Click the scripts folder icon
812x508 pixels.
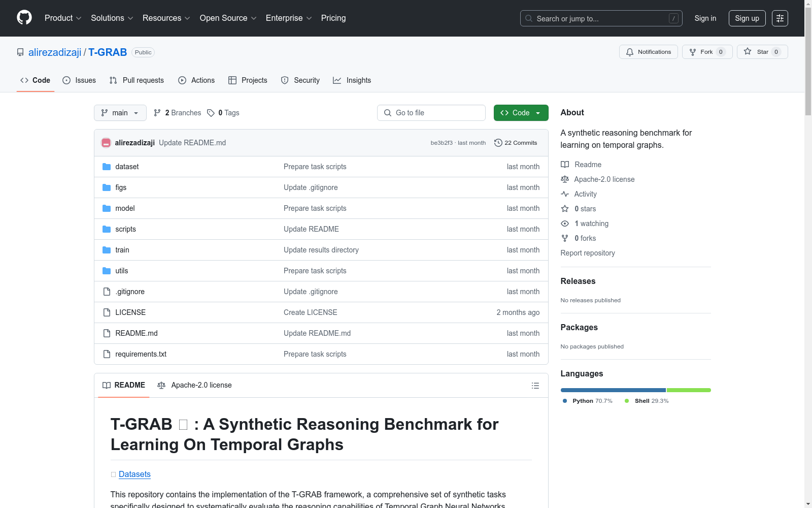click(x=107, y=229)
